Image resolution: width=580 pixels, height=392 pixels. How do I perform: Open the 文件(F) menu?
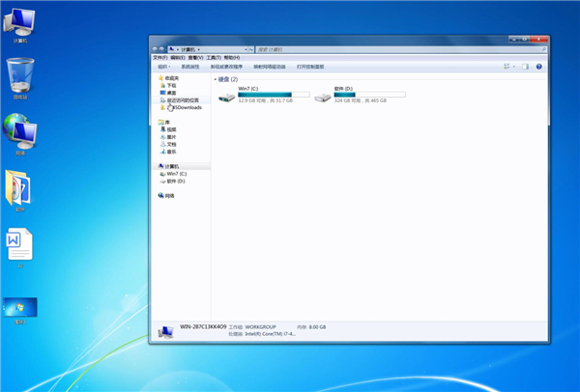click(x=160, y=58)
